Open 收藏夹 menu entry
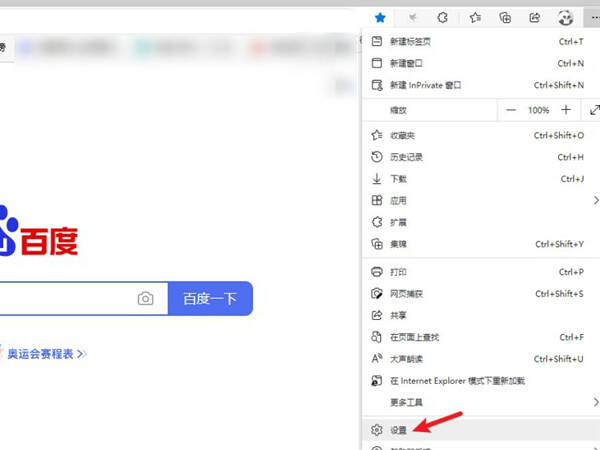The width and height of the screenshot is (600, 450). click(x=481, y=135)
